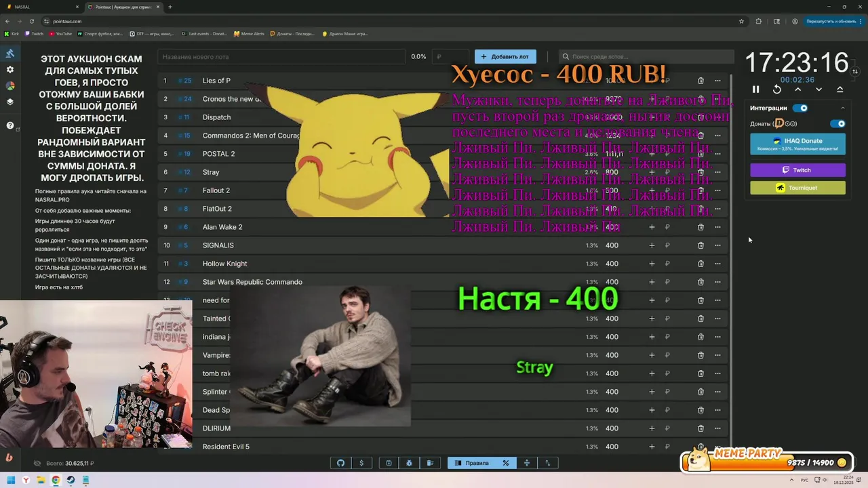Click the swap arrows beside the timer
Viewport: 868px width, 488px height.
coord(855,71)
